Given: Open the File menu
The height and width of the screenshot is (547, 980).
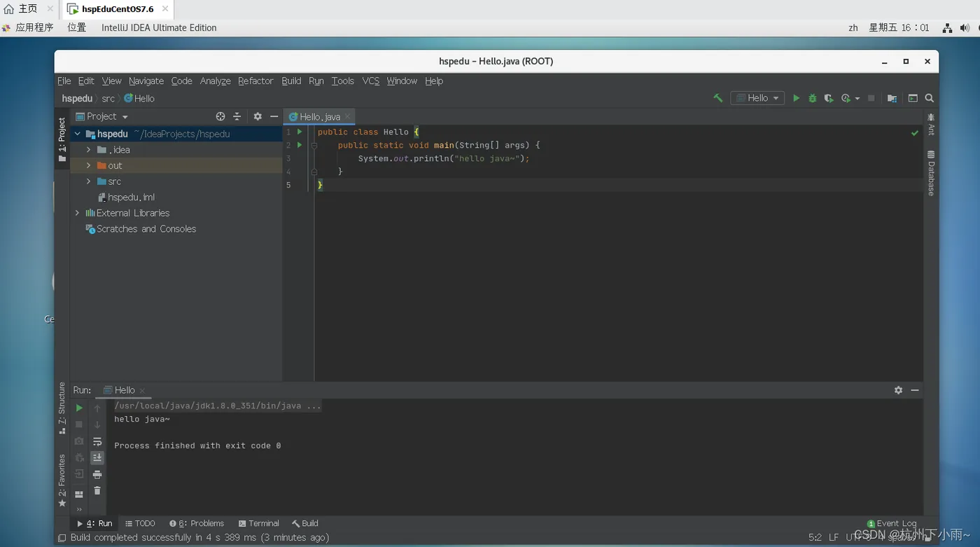Looking at the screenshot, I should coord(64,81).
